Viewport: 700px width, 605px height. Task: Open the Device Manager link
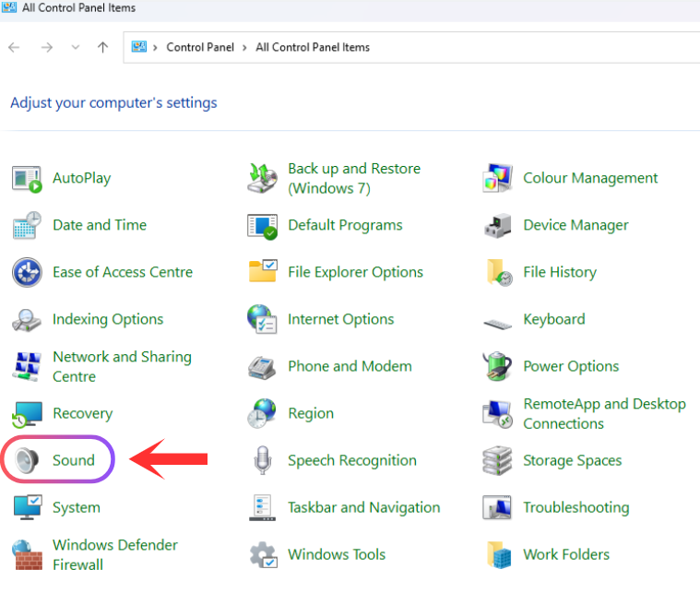pyautogui.click(x=575, y=225)
